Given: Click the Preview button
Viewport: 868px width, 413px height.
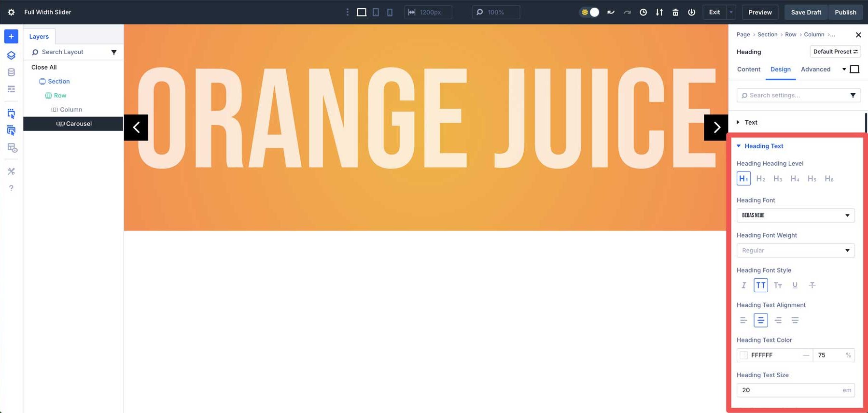Looking at the screenshot, I should click(x=760, y=12).
